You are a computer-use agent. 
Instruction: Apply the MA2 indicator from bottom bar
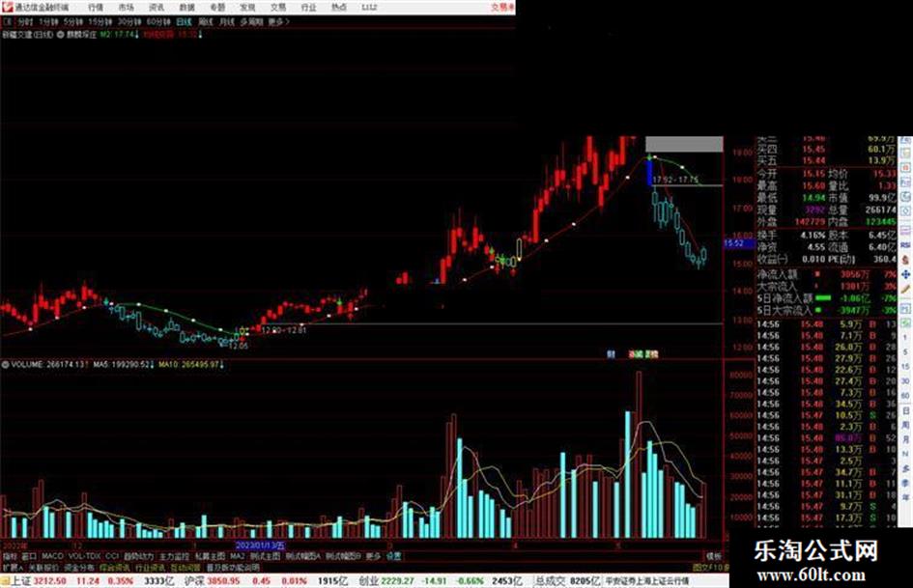pyautogui.click(x=238, y=556)
